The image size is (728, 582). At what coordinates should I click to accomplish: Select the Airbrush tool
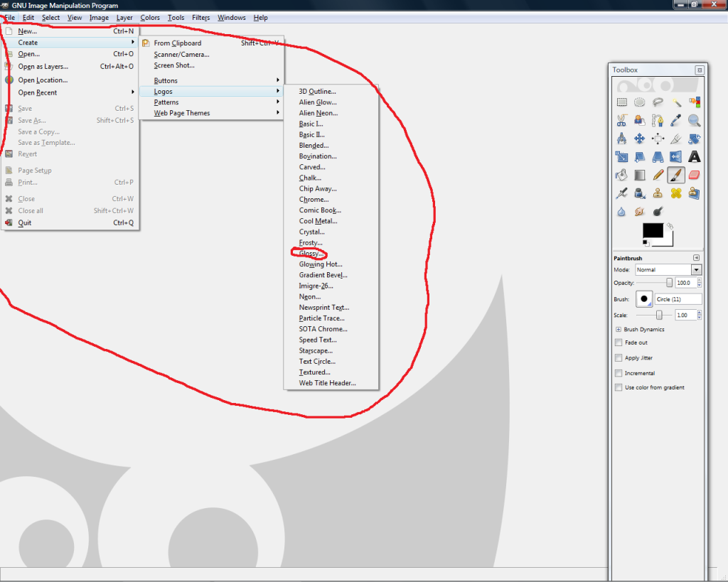tap(621, 193)
